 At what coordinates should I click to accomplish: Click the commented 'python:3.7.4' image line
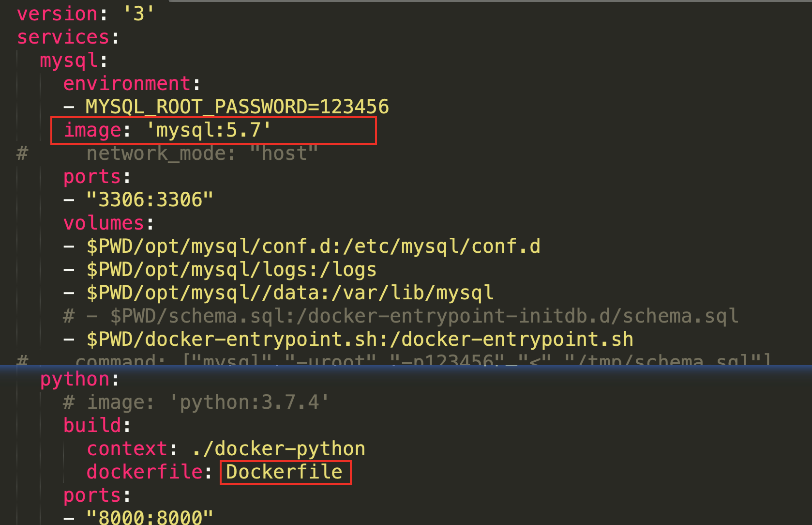coord(196,402)
